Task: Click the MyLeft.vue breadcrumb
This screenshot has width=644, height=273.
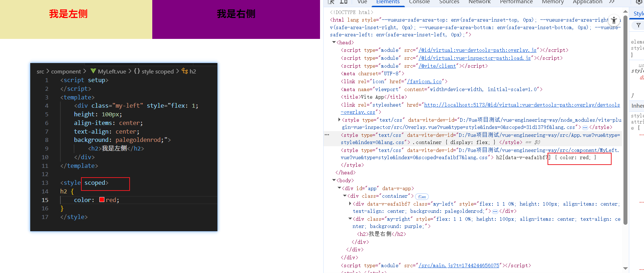Action: click(x=112, y=71)
